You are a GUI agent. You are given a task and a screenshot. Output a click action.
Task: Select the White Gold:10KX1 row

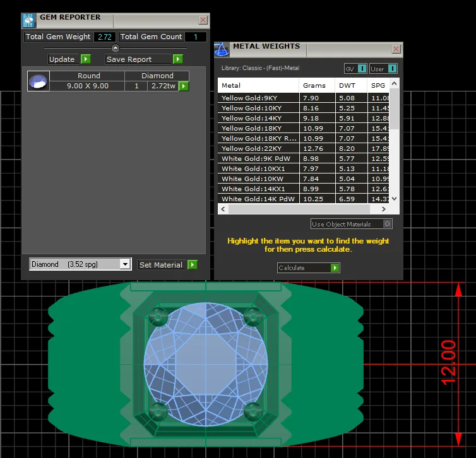[x=304, y=168]
